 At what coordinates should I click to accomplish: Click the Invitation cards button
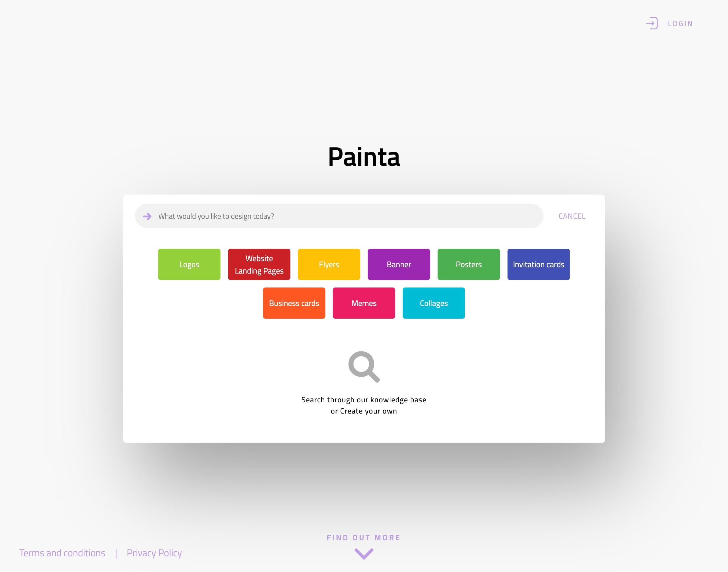(x=538, y=264)
